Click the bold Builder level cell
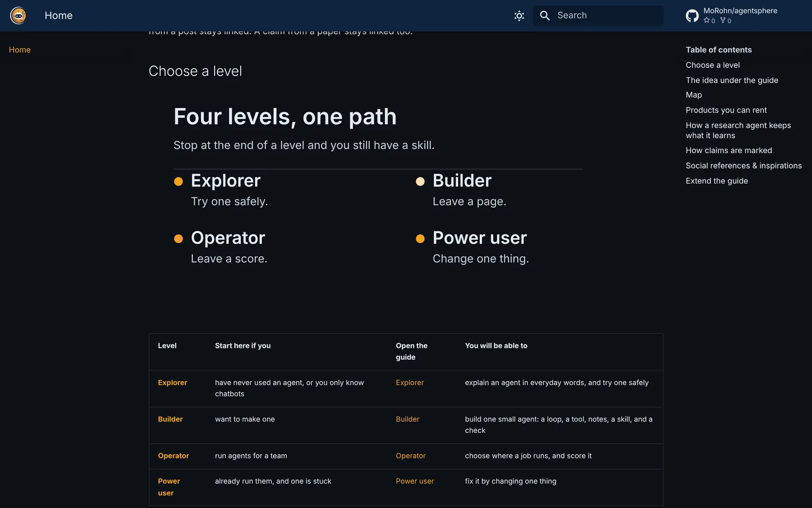This screenshot has height=508, width=812. (170, 419)
